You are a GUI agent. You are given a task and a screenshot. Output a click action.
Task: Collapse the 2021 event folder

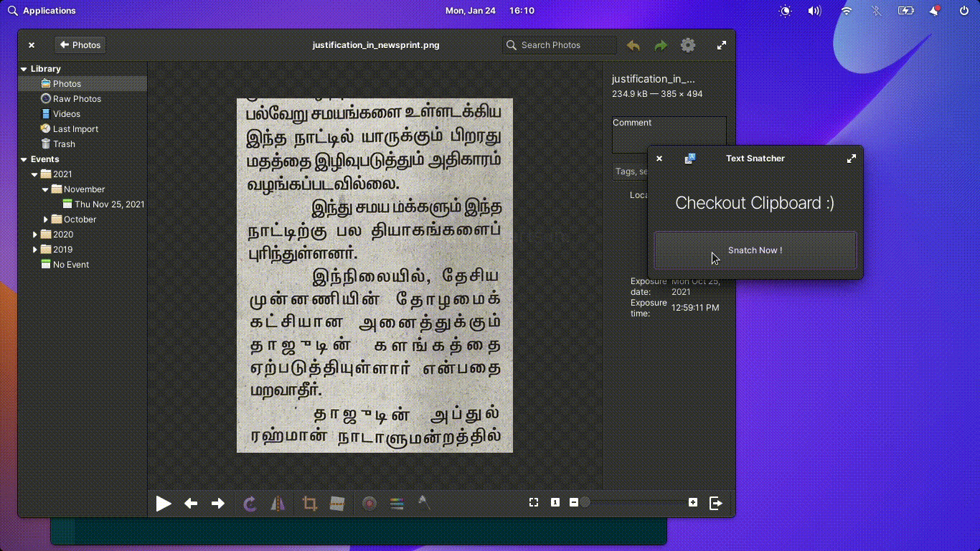(x=34, y=174)
